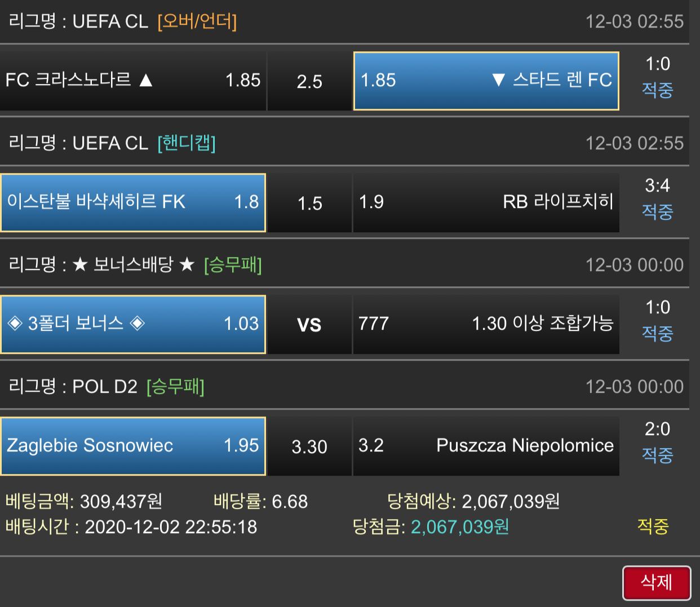Click the 1.5 handicap line cell
The width and height of the screenshot is (700, 607).
[x=309, y=203]
